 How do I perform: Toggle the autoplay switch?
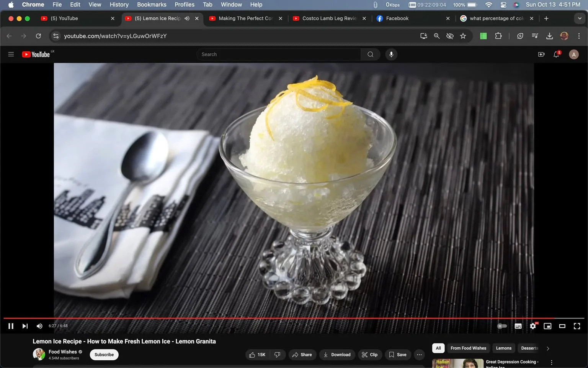click(502, 326)
